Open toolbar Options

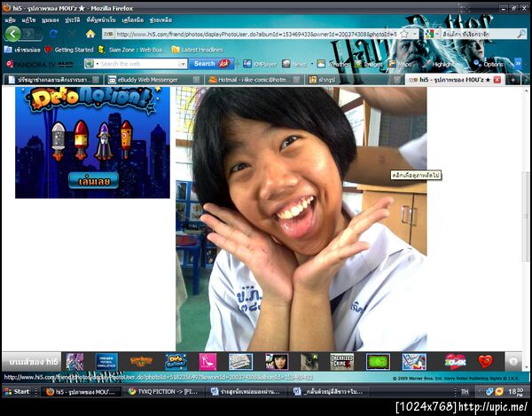pos(489,64)
